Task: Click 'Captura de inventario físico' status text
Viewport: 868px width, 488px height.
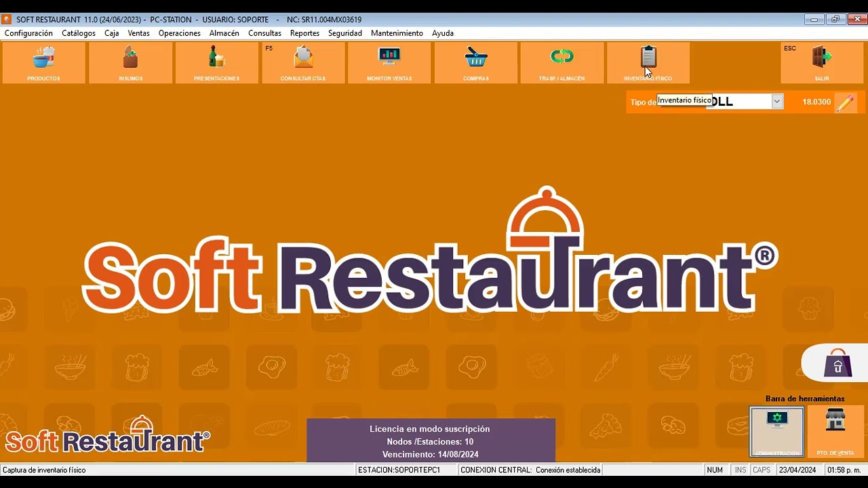Action: tap(44, 470)
